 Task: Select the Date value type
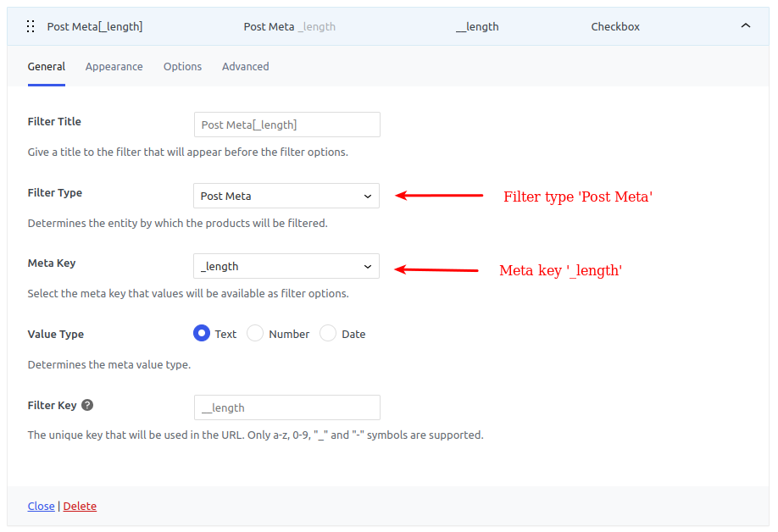[328, 333]
